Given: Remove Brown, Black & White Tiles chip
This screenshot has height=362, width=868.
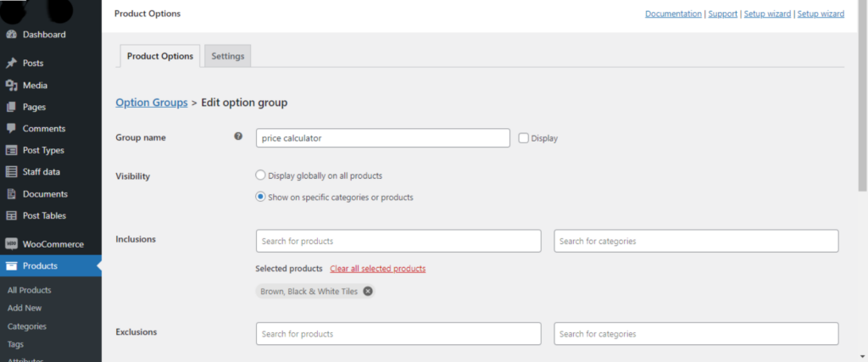Looking at the screenshot, I should point(368,291).
